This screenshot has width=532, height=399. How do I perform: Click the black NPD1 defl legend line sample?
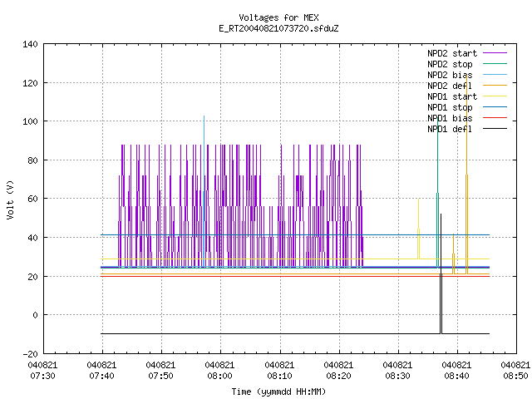495,129
